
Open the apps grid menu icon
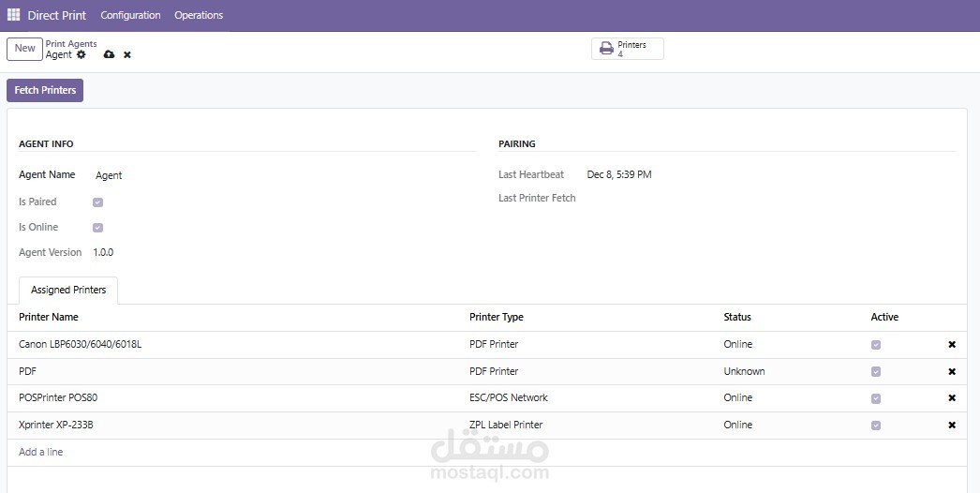click(x=13, y=14)
